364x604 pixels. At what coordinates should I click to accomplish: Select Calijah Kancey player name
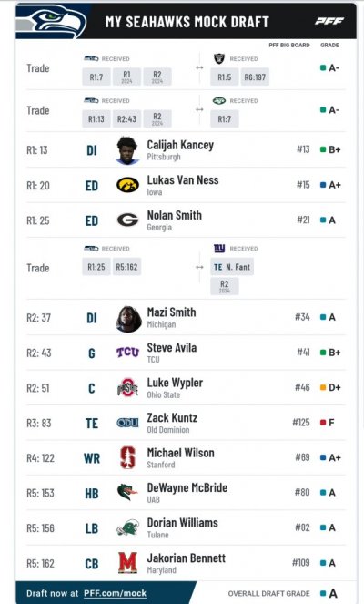tap(180, 145)
